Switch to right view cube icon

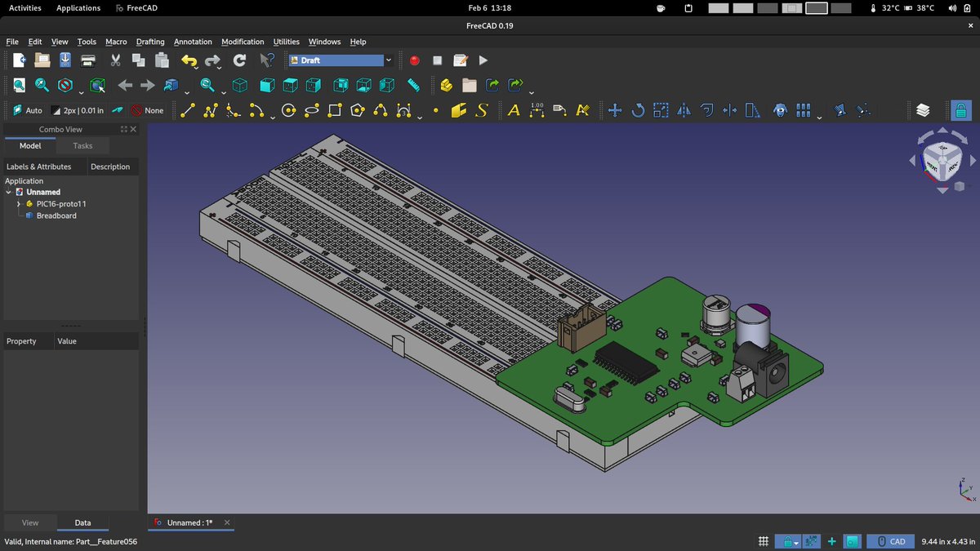313,85
